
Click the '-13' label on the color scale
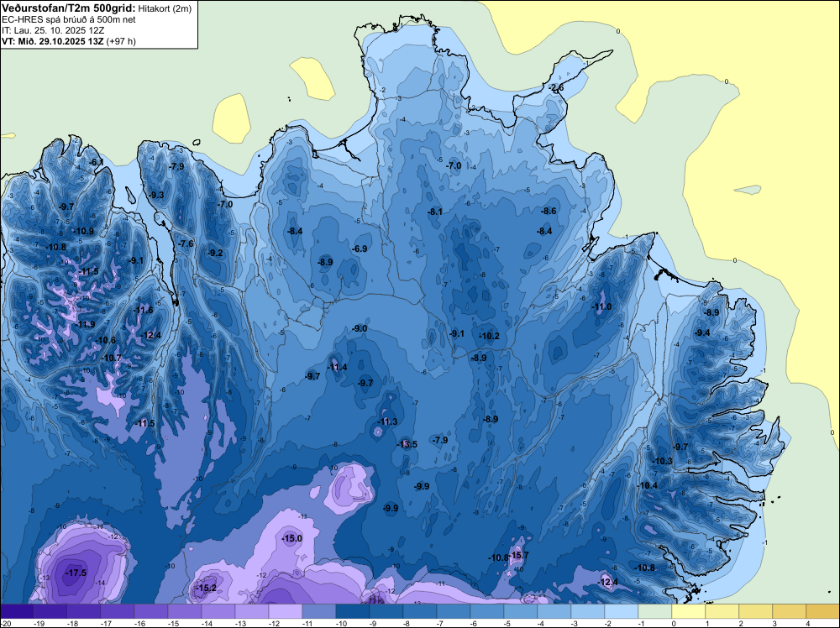click(240, 623)
